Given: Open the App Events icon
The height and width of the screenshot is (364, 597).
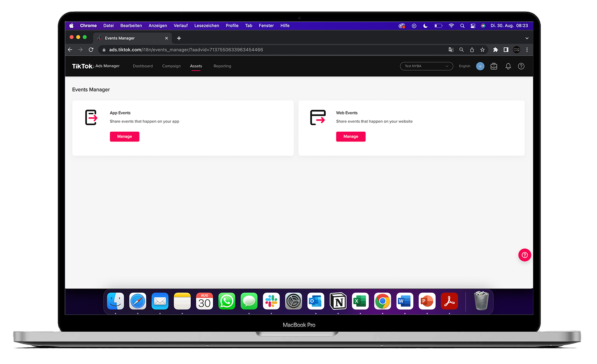Looking at the screenshot, I should point(91,117).
